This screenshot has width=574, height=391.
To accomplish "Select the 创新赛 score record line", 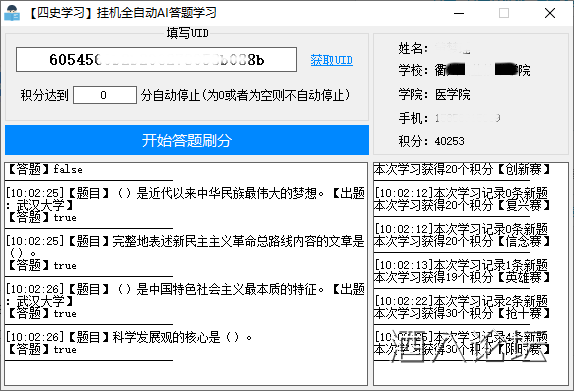I will [x=462, y=169].
